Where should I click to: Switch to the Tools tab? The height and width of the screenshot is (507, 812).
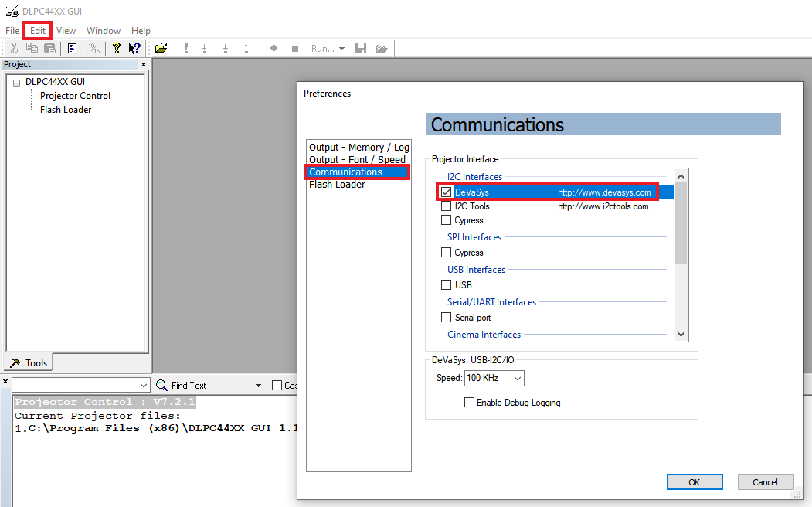click(29, 362)
